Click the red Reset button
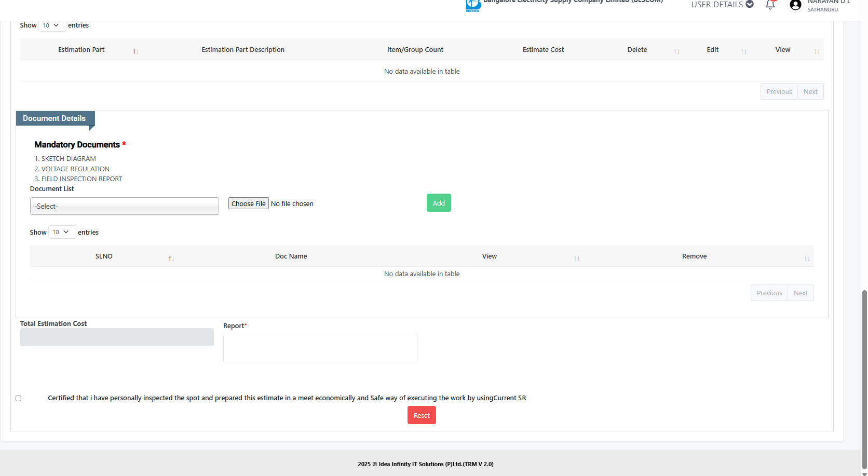868x476 pixels. click(x=422, y=415)
